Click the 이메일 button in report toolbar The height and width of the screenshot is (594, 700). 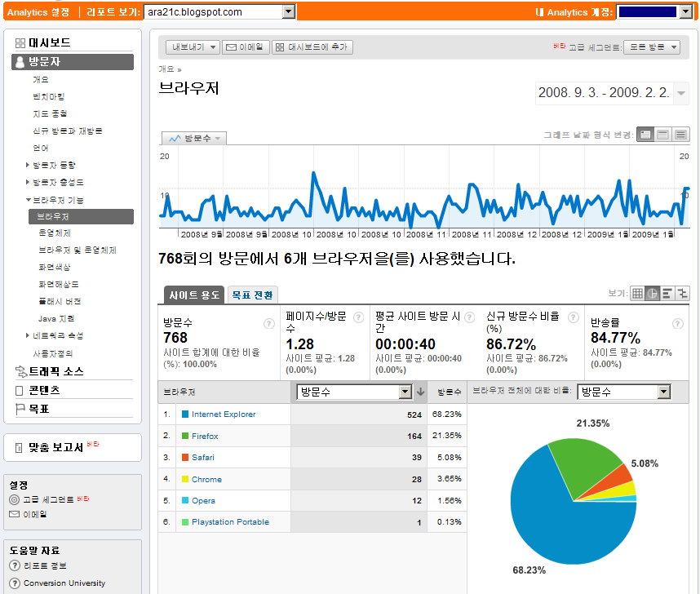point(246,47)
